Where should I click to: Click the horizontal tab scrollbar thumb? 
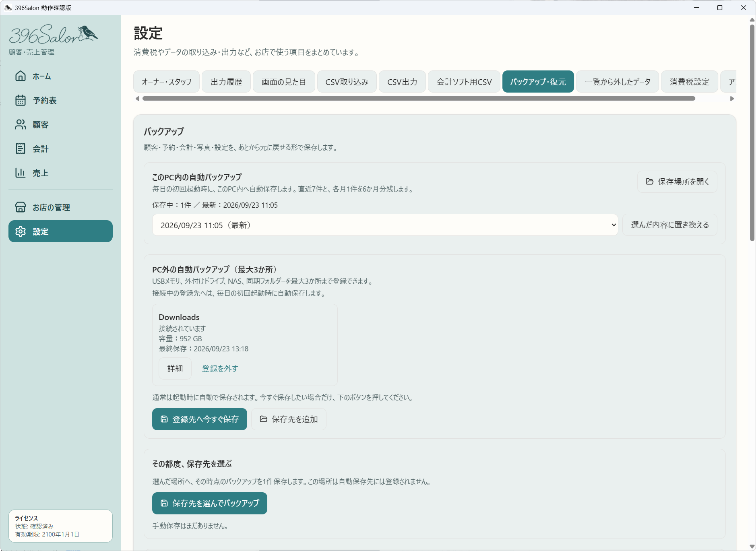pos(419,99)
